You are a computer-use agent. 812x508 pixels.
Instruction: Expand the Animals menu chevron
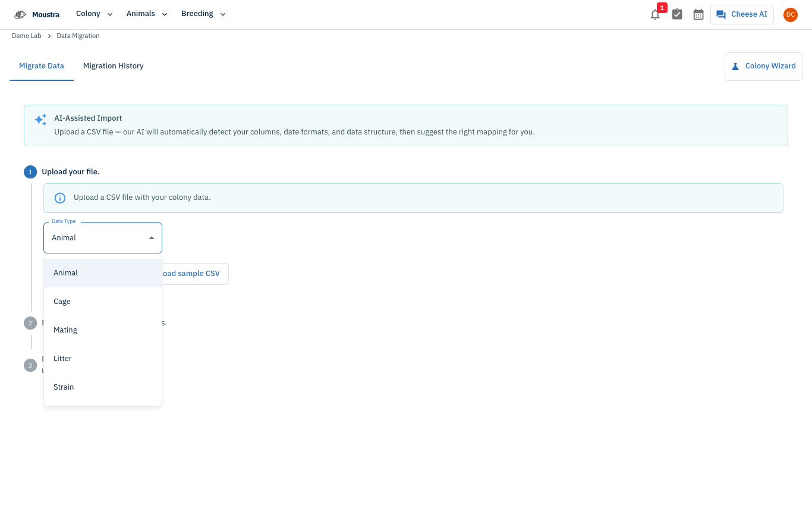click(x=165, y=14)
